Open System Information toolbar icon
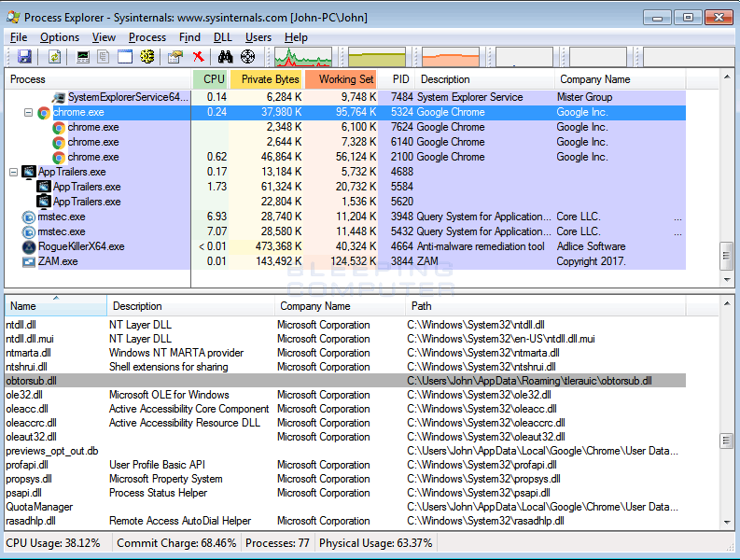The height and width of the screenshot is (560, 740). click(84, 57)
